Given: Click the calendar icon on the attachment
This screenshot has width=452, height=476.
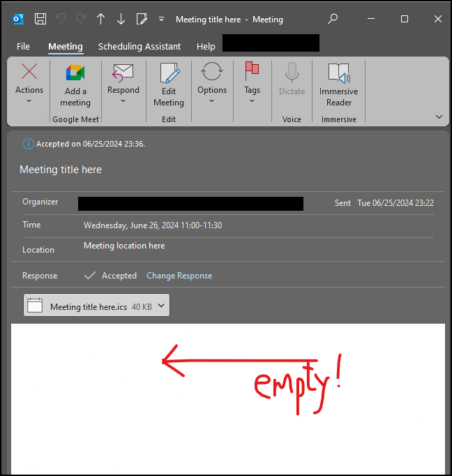Looking at the screenshot, I should [x=35, y=305].
